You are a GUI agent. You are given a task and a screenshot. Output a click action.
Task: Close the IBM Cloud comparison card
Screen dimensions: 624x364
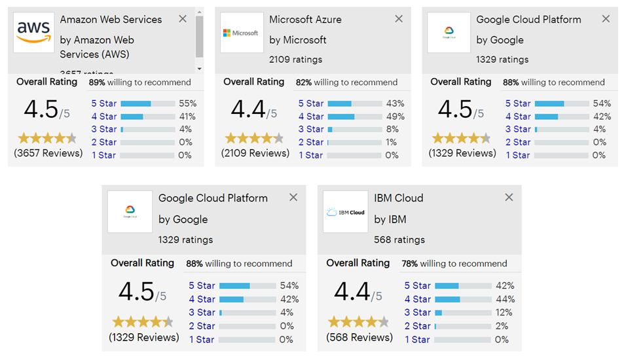point(509,197)
